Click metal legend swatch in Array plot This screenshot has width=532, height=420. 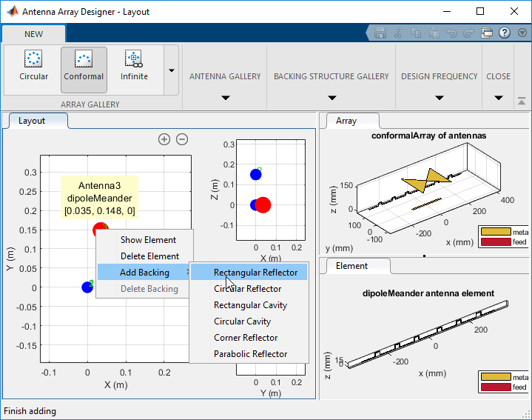pyautogui.click(x=496, y=232)
